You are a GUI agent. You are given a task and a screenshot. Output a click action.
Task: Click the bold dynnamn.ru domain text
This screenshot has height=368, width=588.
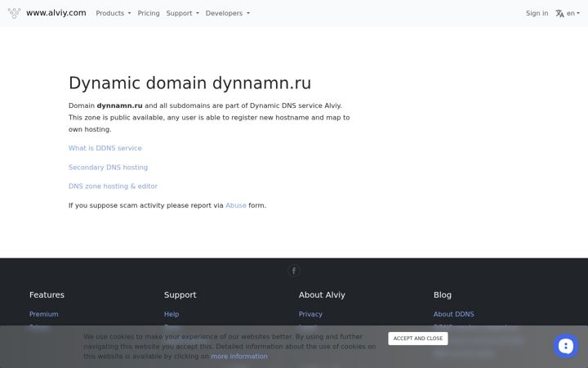(119, 105)
